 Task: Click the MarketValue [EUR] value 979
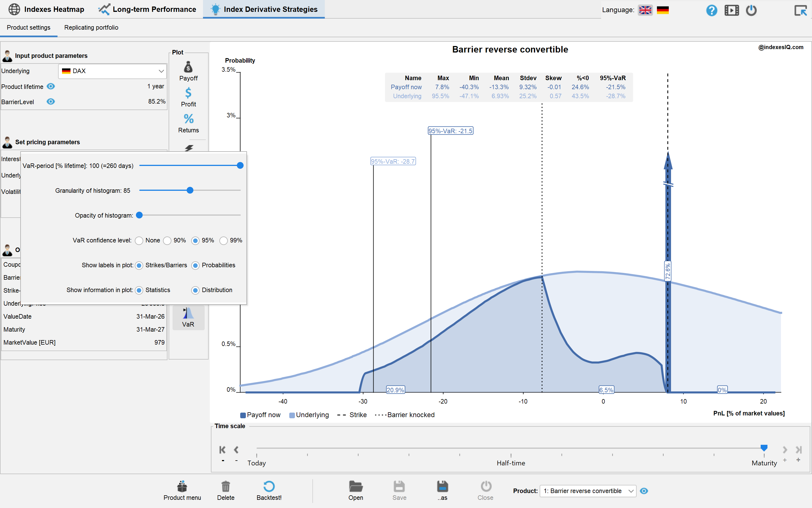159,342
